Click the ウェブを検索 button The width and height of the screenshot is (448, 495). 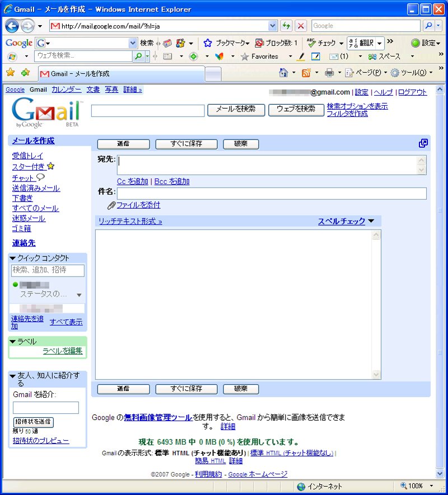pyautogui.click(x=296, y=110)
